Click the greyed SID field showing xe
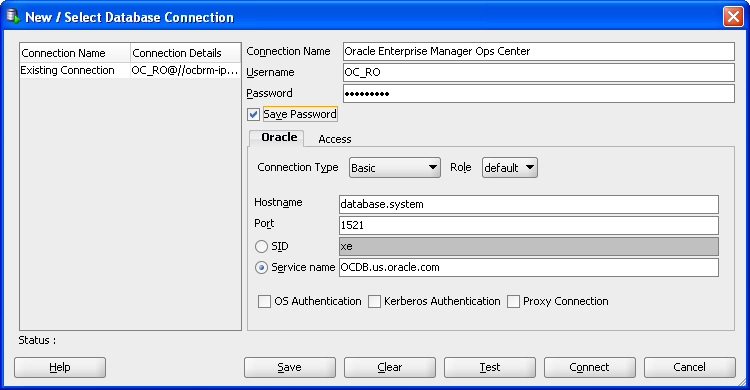Screen dimensions: 750x390 pos(529,246)
